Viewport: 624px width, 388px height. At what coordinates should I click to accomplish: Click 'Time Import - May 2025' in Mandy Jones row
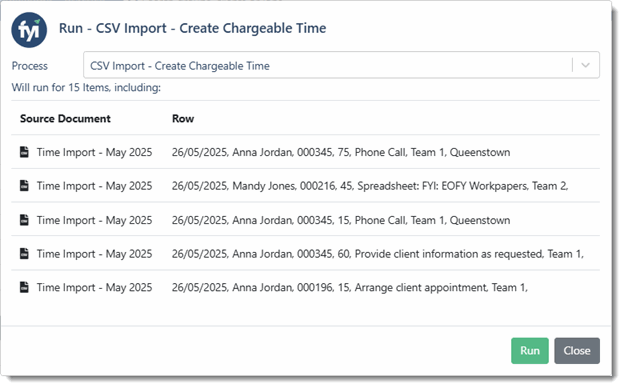(94, 186)
